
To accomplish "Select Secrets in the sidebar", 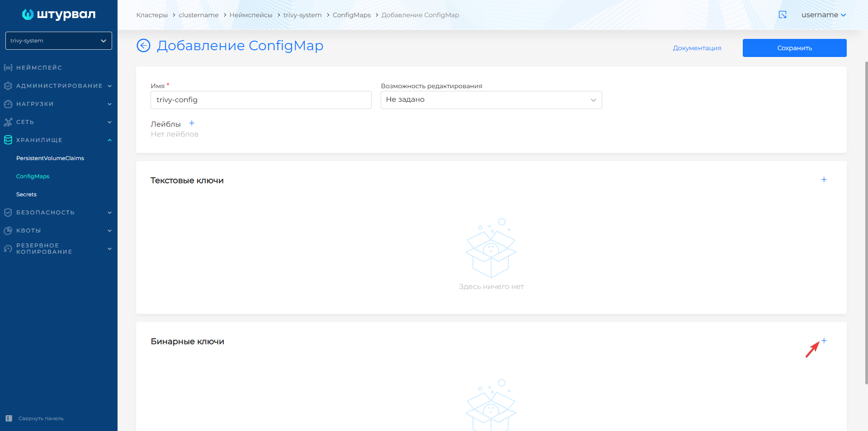I will 26,194.
